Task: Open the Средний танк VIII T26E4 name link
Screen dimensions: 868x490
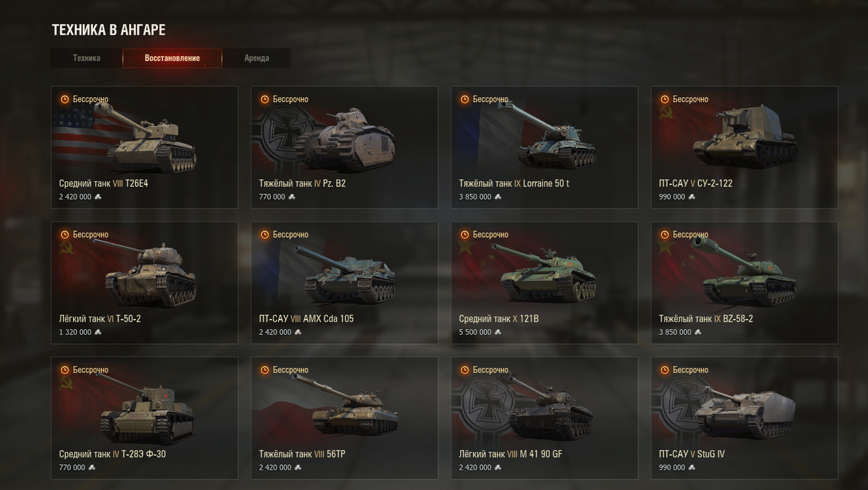Action: point(103,183)
